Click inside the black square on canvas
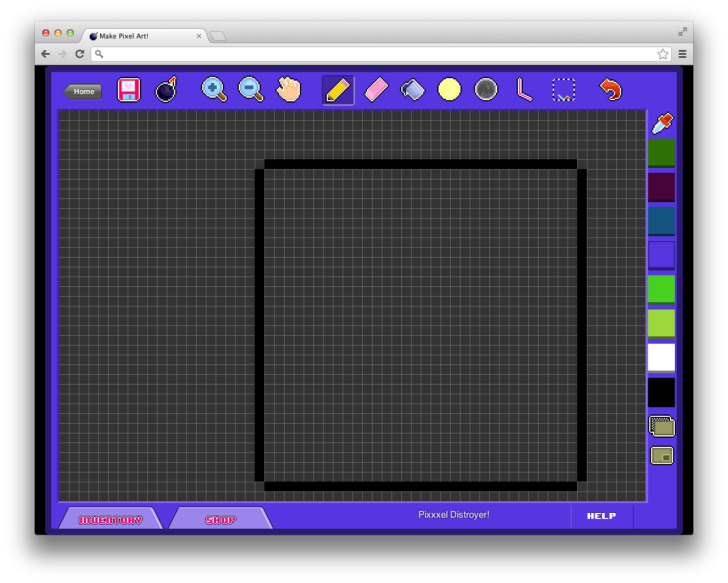This screenshot has height=583, width=728. (421, 325)
